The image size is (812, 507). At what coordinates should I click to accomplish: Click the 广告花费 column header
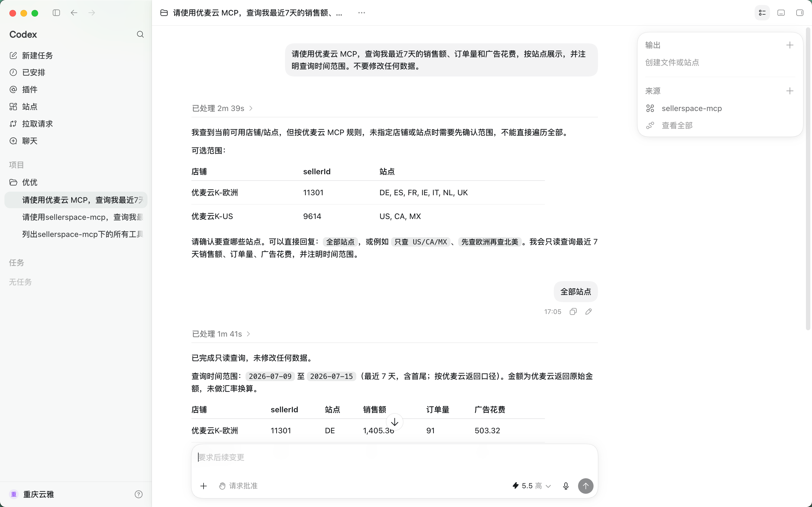click(490, 410)
